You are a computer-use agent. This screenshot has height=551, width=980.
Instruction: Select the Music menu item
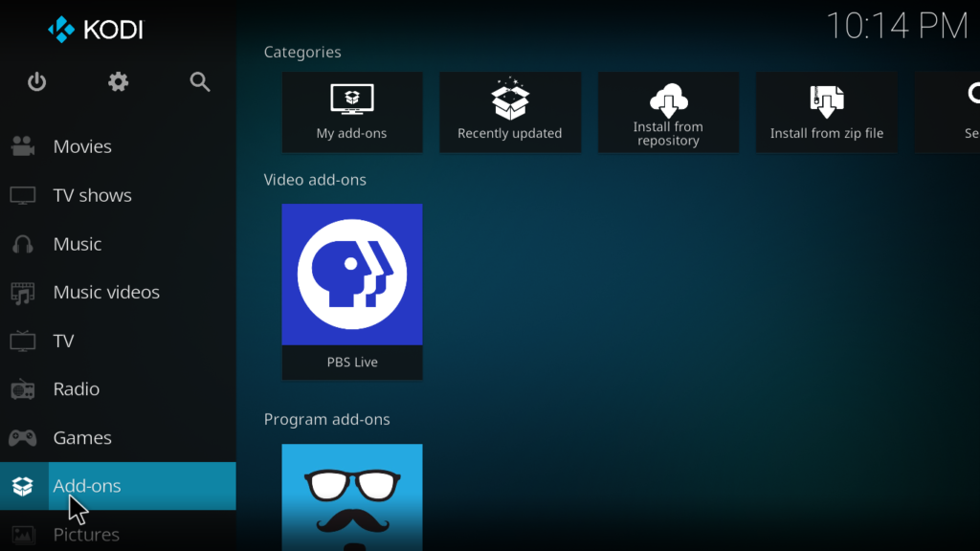click(77, 244)
